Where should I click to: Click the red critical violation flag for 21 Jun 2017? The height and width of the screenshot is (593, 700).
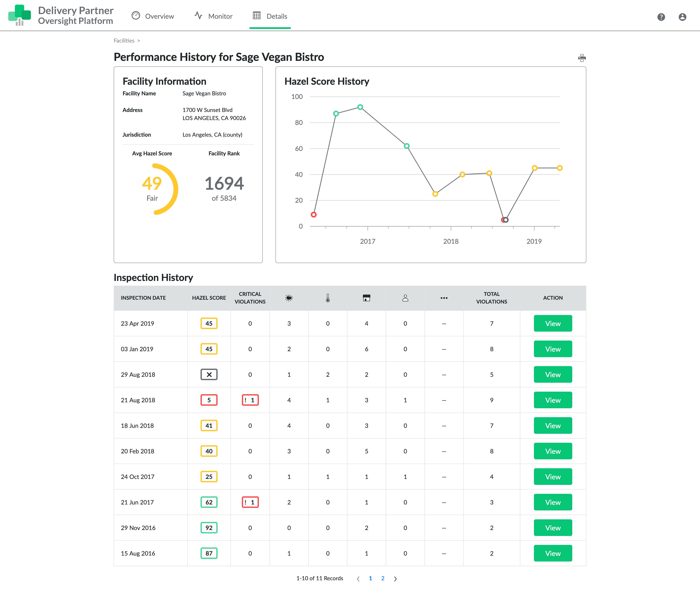click(x=250, y=502)
